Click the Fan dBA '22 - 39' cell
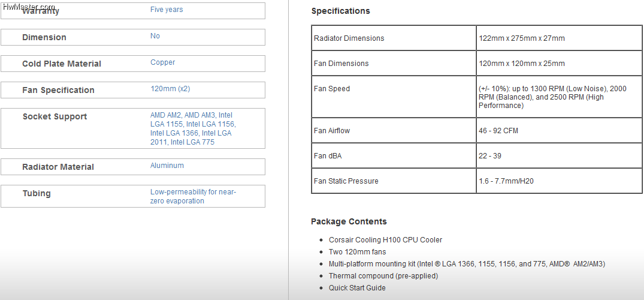The height and width of the screenshot is (300, 644). click(559, 155)
